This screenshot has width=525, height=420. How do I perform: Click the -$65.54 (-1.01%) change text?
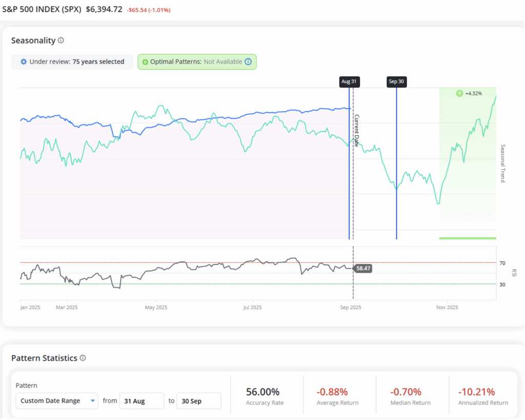[x=149, y=10]
